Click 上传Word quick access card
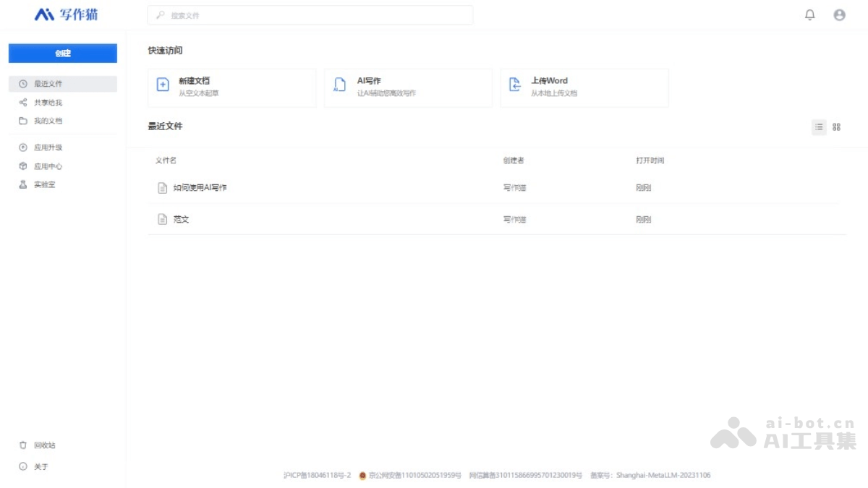 (x=584, y=87)
